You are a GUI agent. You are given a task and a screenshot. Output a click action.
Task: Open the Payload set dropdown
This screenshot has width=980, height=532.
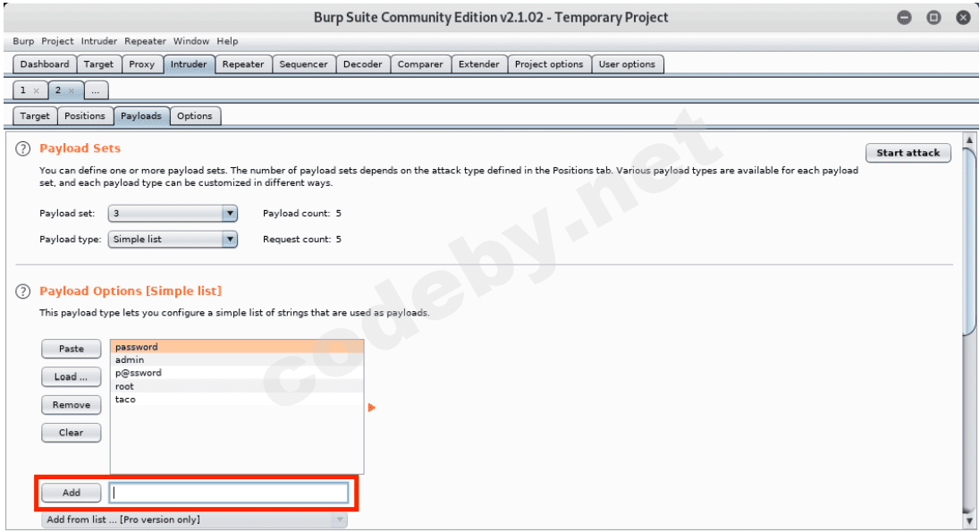tap(173, 213)
